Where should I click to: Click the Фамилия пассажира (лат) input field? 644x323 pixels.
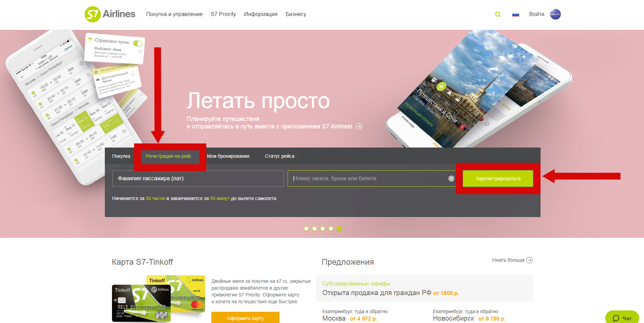[198, 179]
